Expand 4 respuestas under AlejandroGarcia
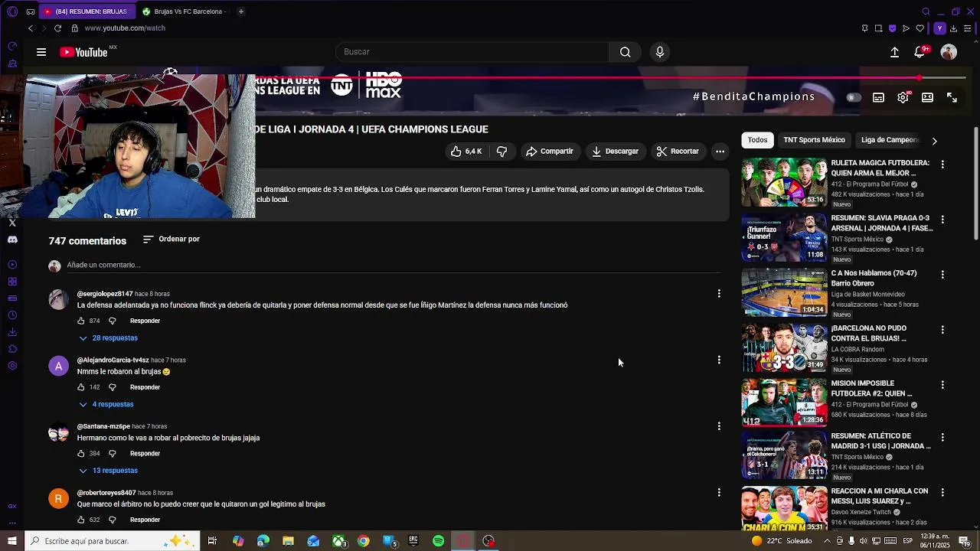 pyautogui.click(x=106, y=404)
